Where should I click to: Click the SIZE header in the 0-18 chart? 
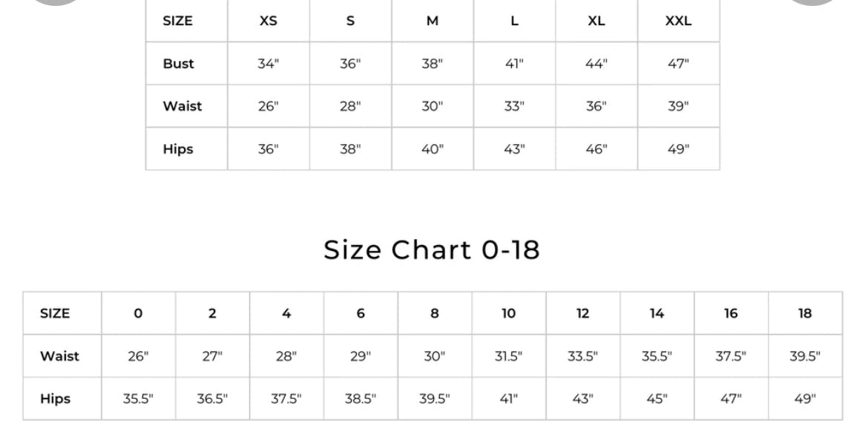[x=55, y=313]
